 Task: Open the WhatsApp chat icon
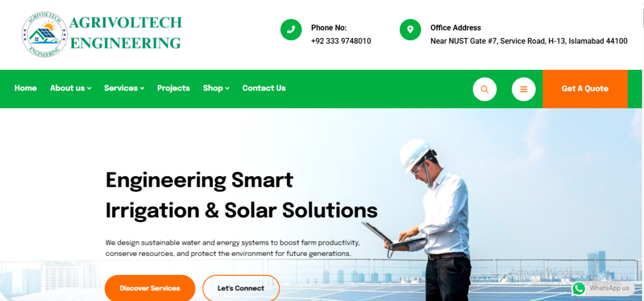coord(579,289)
